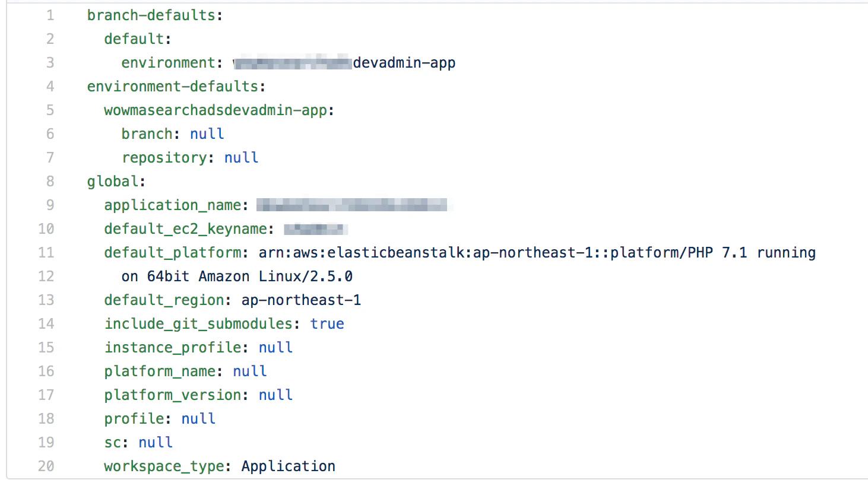Click the repository key
The width and height of the screenshot is (868, 502).
[164, 158]
